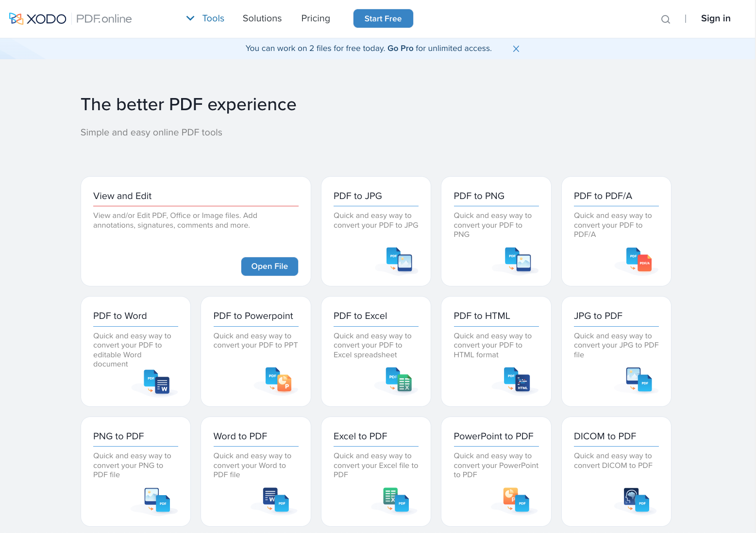Image resolution: width=756 pixels, height=533 pixels.
Task: Expand the Tools dropdown chevron
Action: (x=190, y=18)
